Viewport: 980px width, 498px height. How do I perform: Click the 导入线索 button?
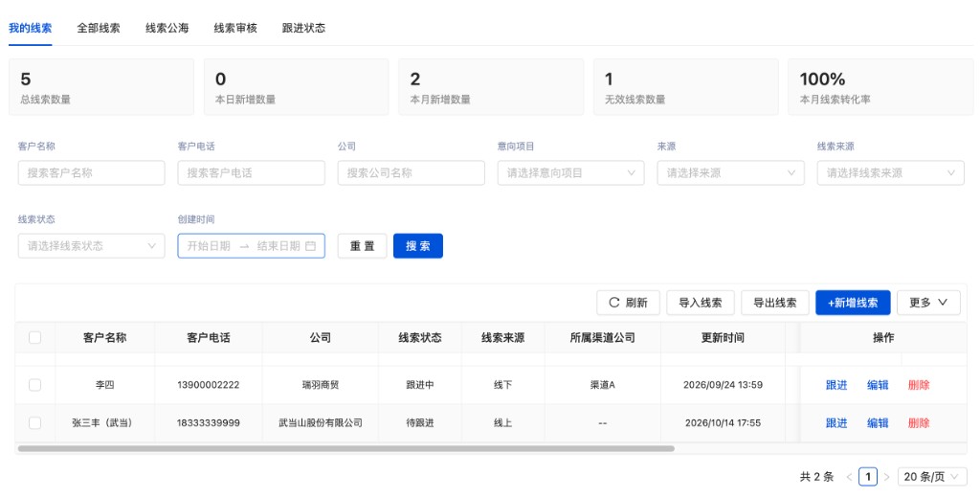coord(700,303)
